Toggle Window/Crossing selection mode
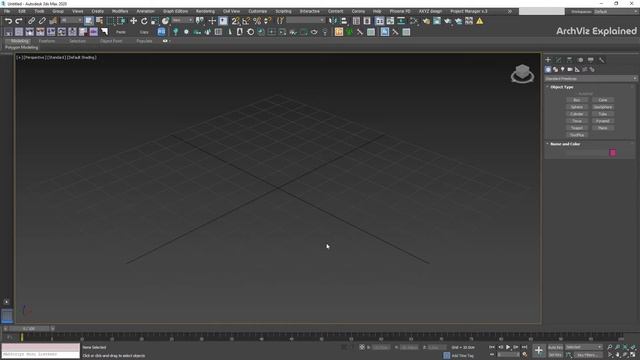640x360 pixels. point(121,21)
